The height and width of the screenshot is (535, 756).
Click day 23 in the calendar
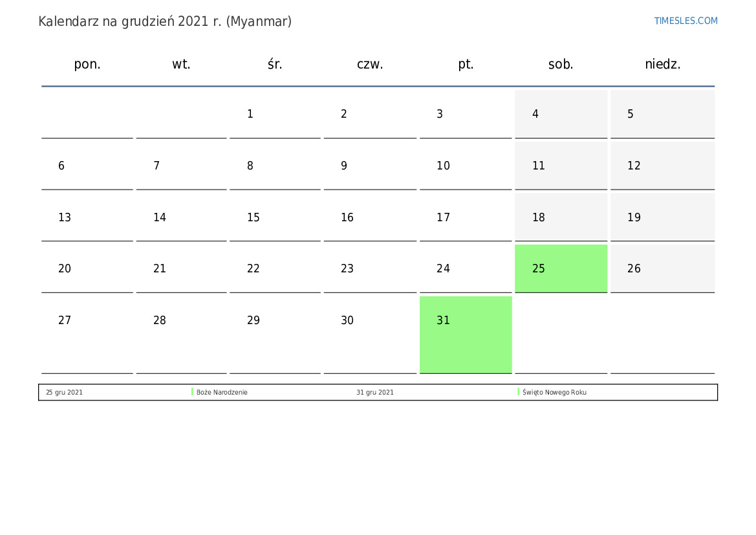[370, 268]
